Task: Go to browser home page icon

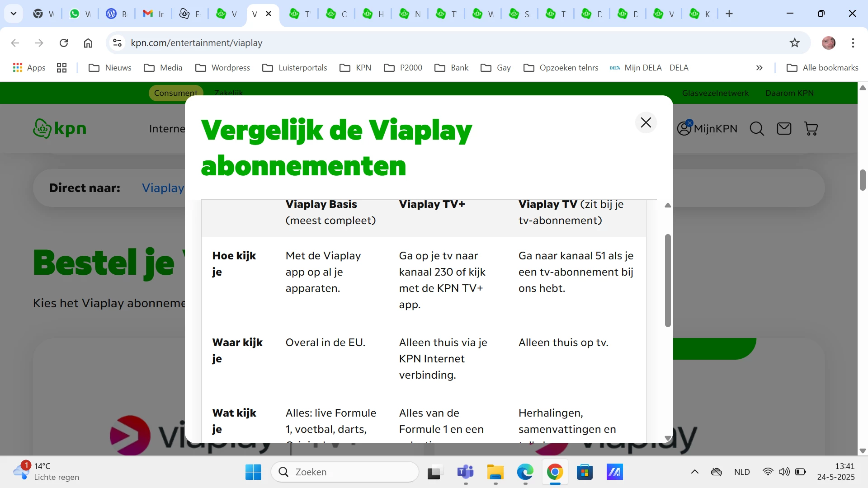Action: [x=88, y=43]
